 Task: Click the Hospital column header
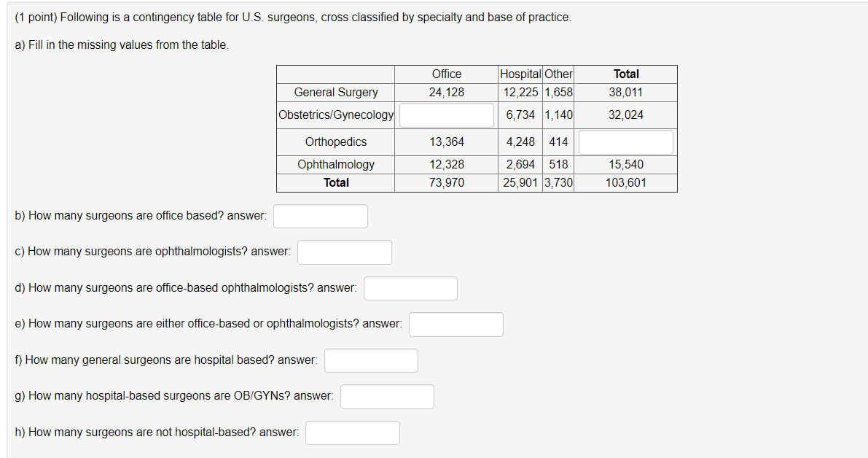coord(521,74)
